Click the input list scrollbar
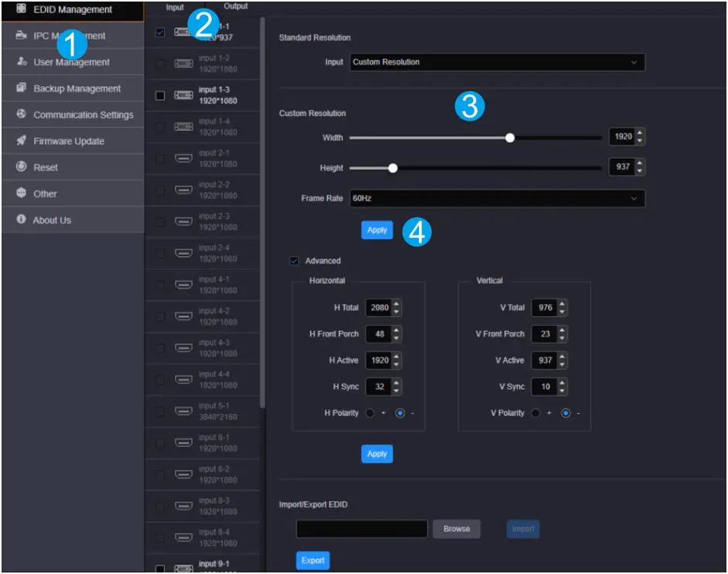 [262, 213]
